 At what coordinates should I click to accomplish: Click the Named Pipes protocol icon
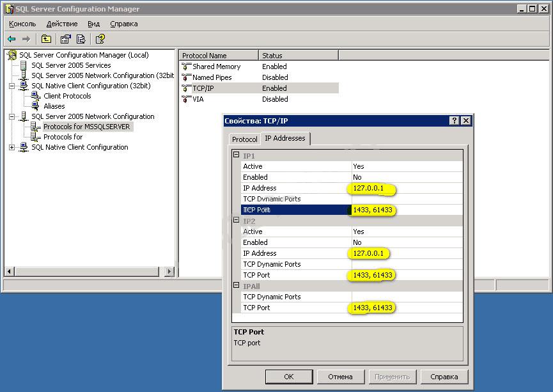pyautogui.click(x=186, y=77)
